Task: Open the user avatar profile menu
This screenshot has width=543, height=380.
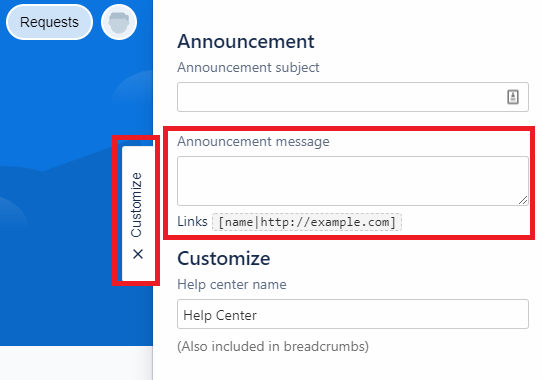Action: pyautogui.click(x=119, y=22)
